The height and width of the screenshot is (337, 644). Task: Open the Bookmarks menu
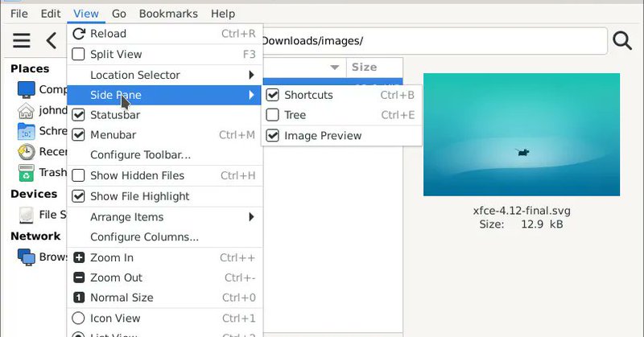(168, 14)
